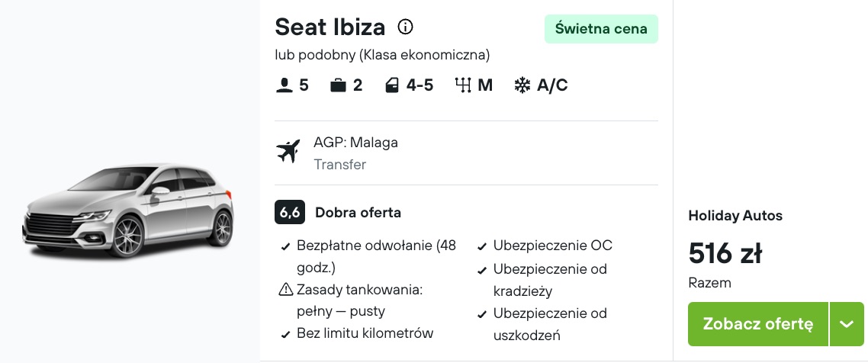The image size is (868, 363).
Task: Click the car doors icon
Action: pos(392,85)
